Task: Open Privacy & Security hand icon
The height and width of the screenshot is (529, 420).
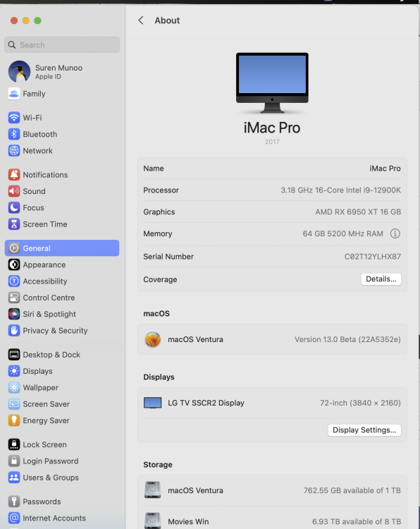Action: (x=14, y=330)
